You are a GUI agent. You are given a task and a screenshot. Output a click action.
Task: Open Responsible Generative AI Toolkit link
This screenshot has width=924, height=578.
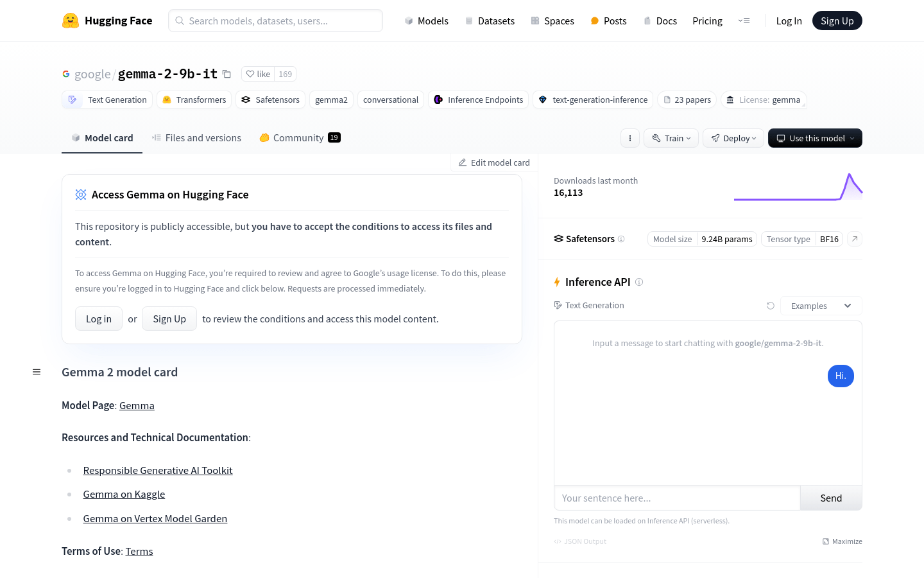tap(158, 470)
